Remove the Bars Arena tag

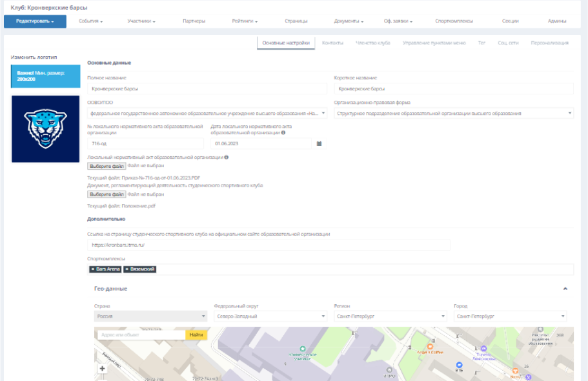point(93,269)
